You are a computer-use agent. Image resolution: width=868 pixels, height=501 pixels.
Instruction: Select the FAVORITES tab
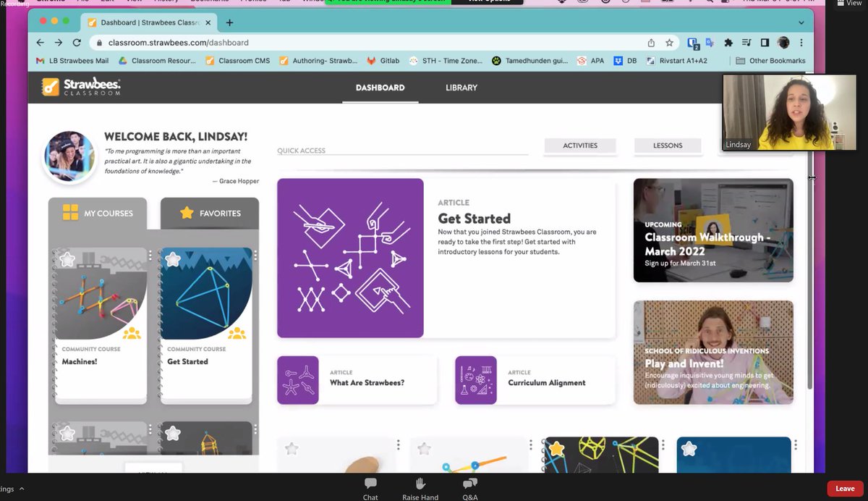(210, 213)
